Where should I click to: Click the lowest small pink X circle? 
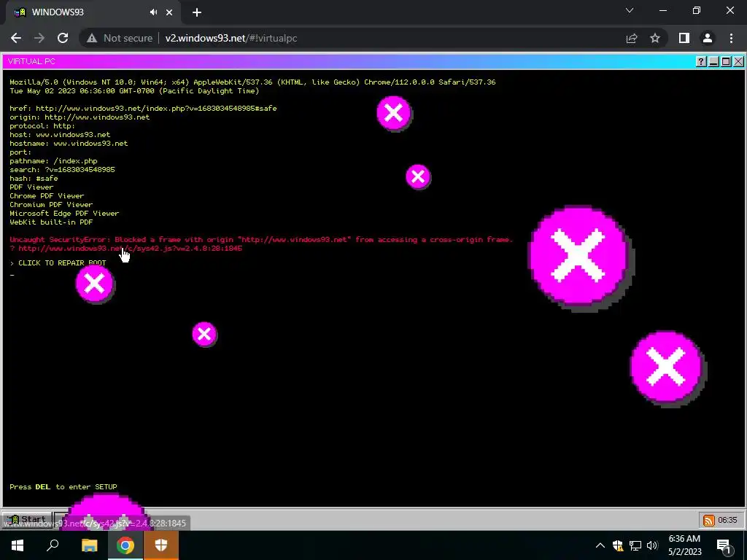tap(204, 334)
